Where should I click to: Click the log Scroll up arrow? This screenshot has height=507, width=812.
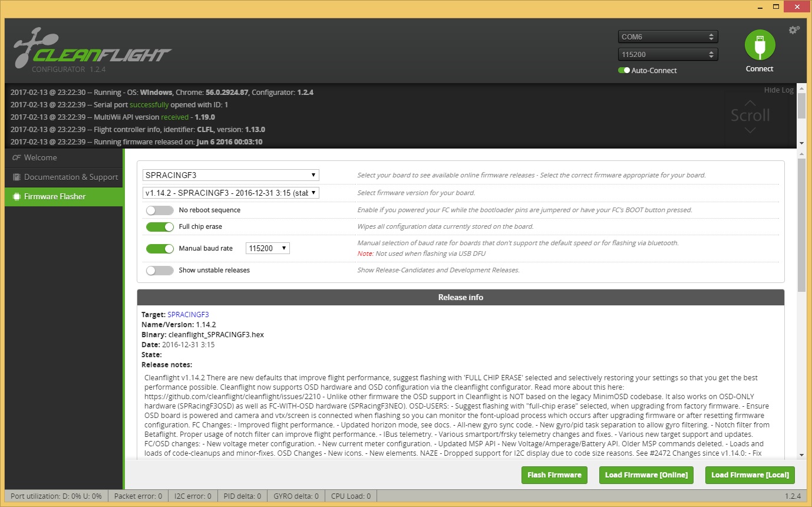pos(750,103)
